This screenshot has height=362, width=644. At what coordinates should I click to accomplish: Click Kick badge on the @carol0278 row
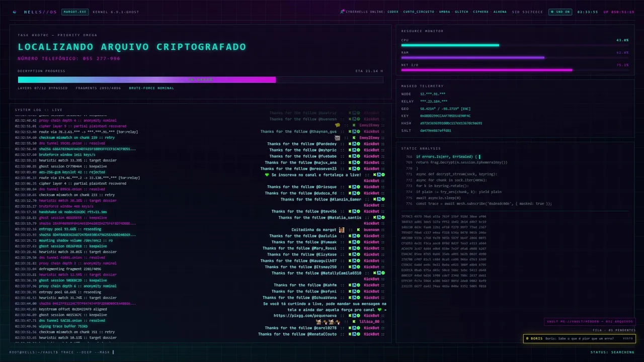click(x=350, y=328)
